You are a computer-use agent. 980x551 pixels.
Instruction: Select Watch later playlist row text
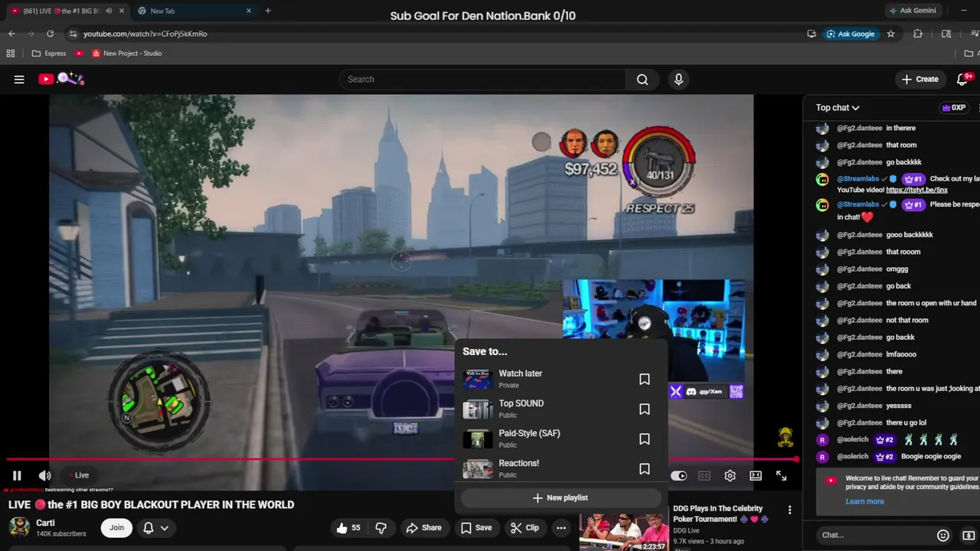tap(521, 373)
